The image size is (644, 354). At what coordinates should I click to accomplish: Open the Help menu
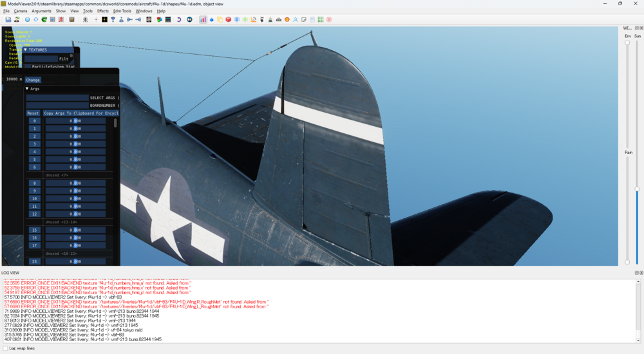click(x=161, y=11)
